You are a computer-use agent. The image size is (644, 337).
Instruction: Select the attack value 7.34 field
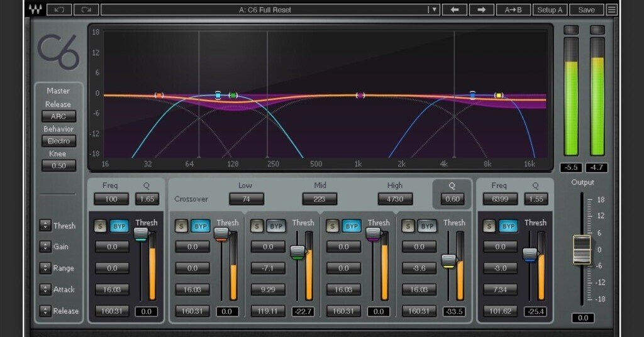coord(500,289)
